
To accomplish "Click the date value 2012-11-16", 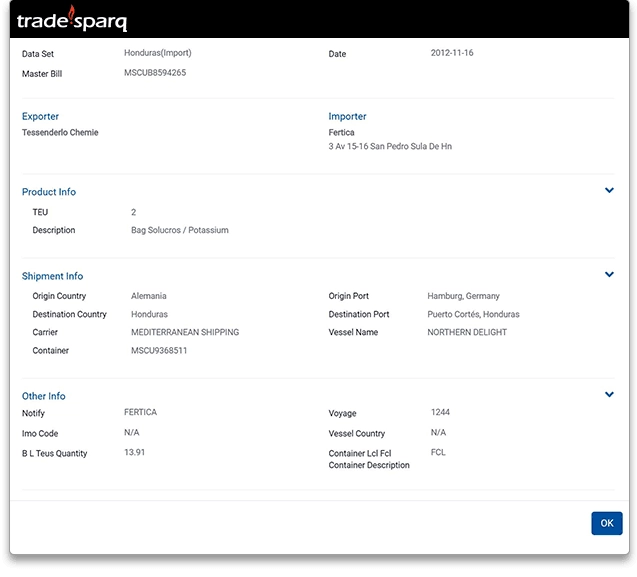I will [452, 53].
